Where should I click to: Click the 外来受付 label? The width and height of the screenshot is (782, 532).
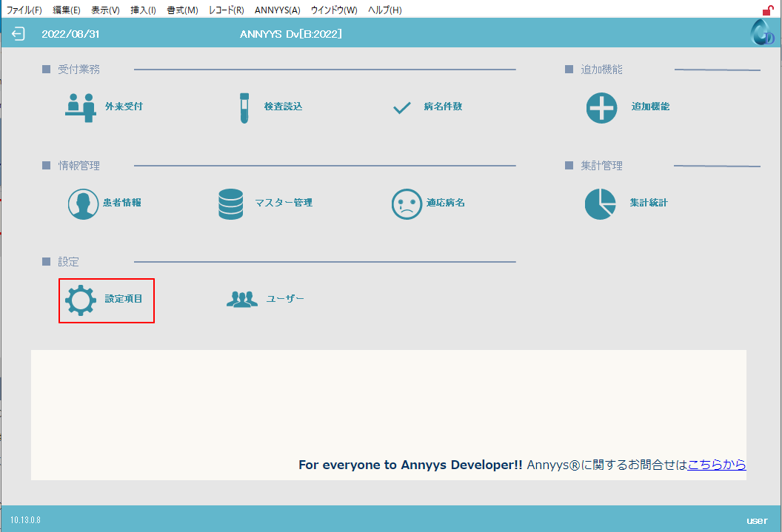click(124, 106)
